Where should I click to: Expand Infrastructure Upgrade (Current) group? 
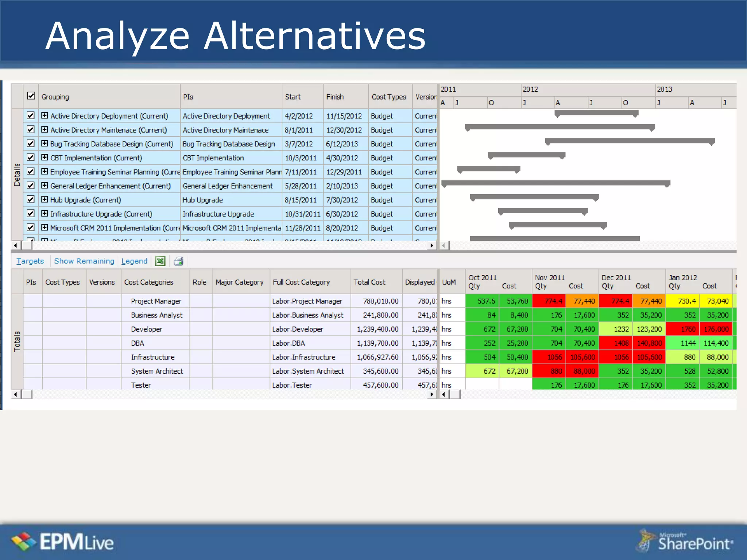(44, 213)
